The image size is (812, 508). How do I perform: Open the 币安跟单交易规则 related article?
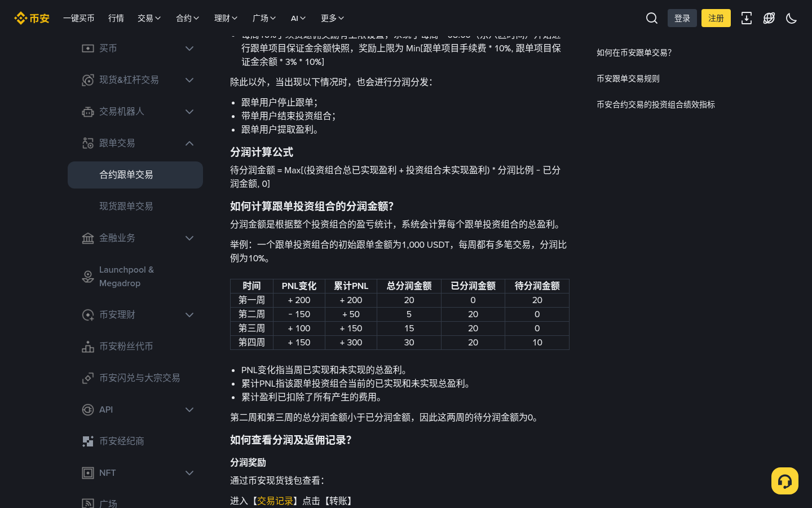point(628,78)
